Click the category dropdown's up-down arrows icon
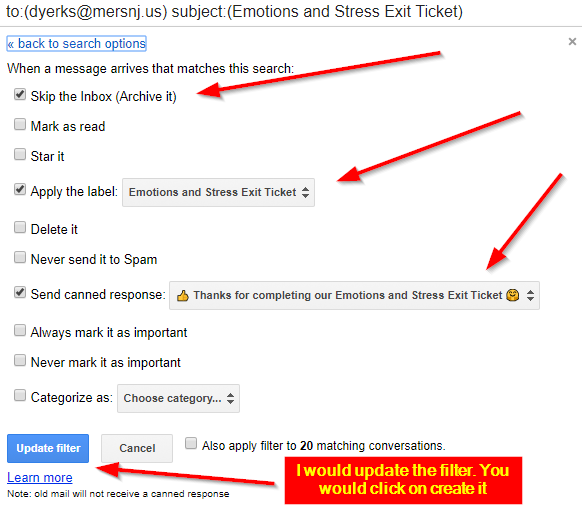 click(230, 398)
